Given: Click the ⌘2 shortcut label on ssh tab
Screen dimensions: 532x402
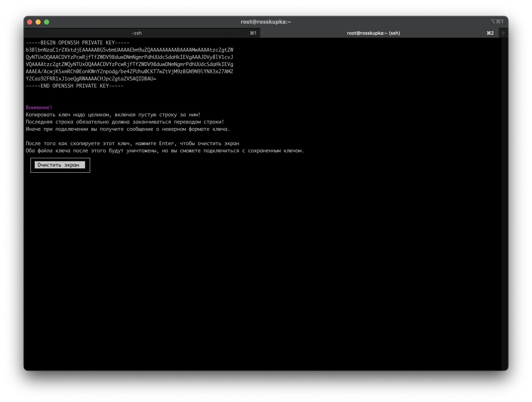Looking at the screenshot, I should click(490, 33).
